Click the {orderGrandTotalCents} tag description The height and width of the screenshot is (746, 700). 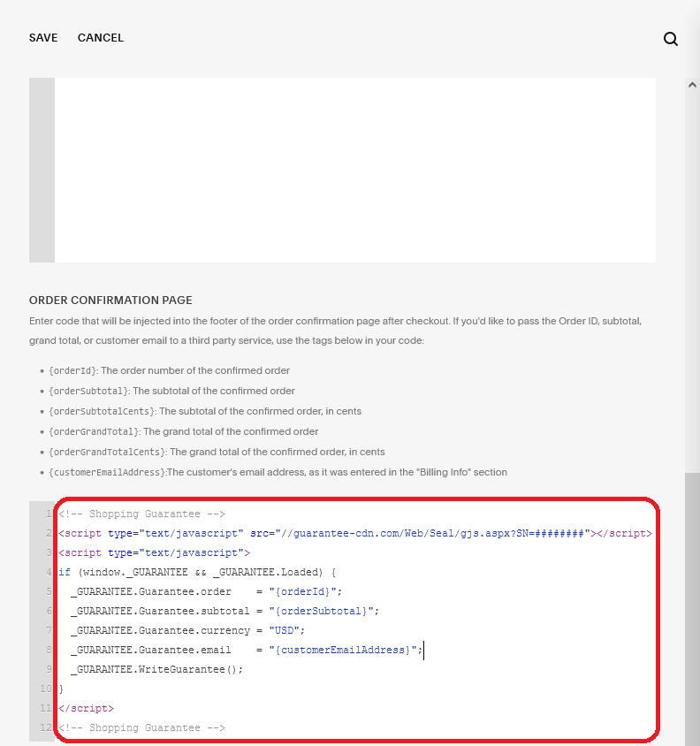click(x=217, y=453)
